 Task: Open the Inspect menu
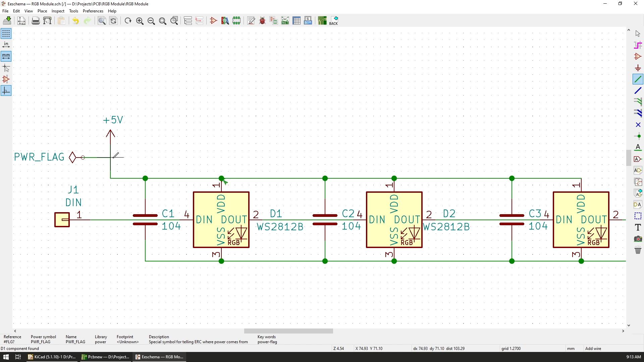click(x=58, y=11)
